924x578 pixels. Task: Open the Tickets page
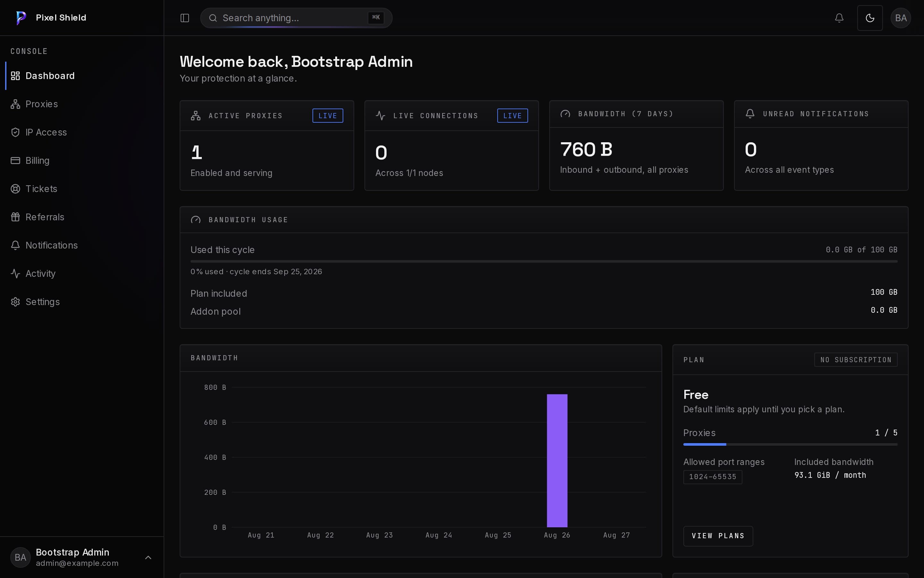click(x=82, y=189)
